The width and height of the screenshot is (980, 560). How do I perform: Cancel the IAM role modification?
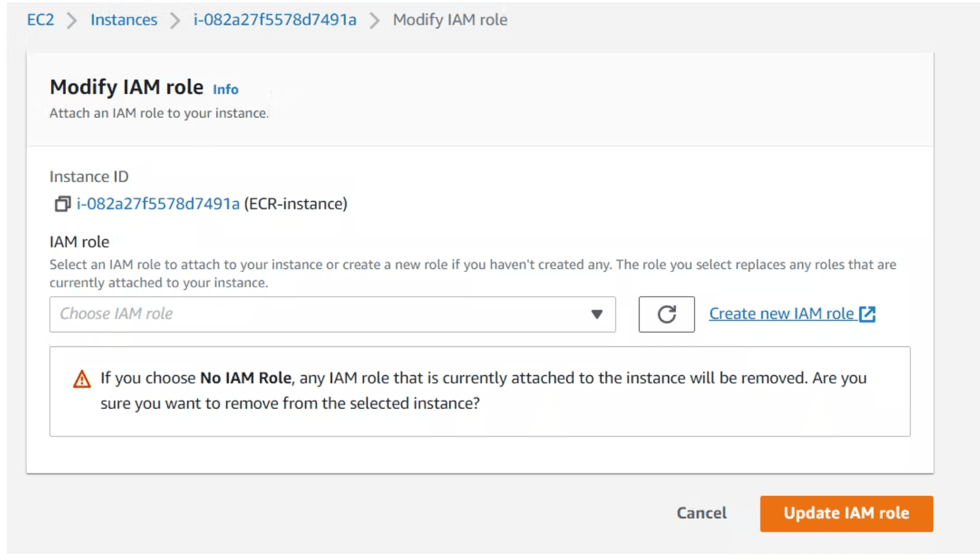701,513
